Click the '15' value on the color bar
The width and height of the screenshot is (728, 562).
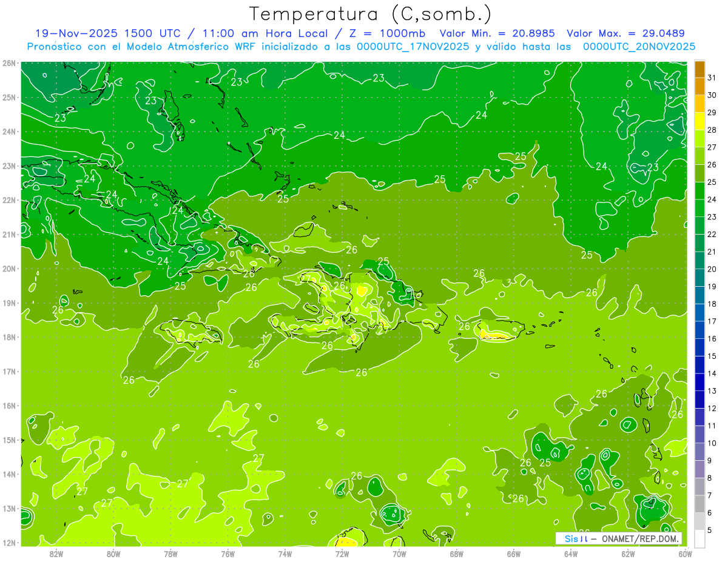712,356
